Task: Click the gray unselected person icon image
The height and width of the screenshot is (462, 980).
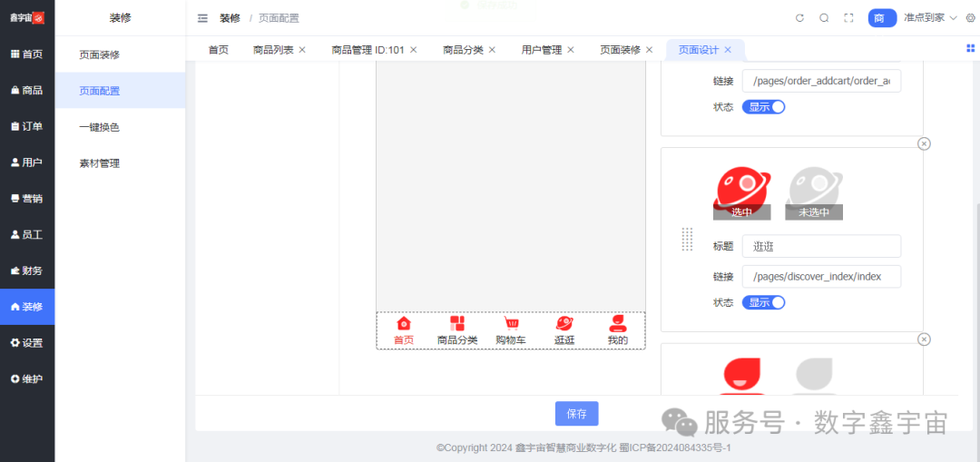Action: point(814,377)
